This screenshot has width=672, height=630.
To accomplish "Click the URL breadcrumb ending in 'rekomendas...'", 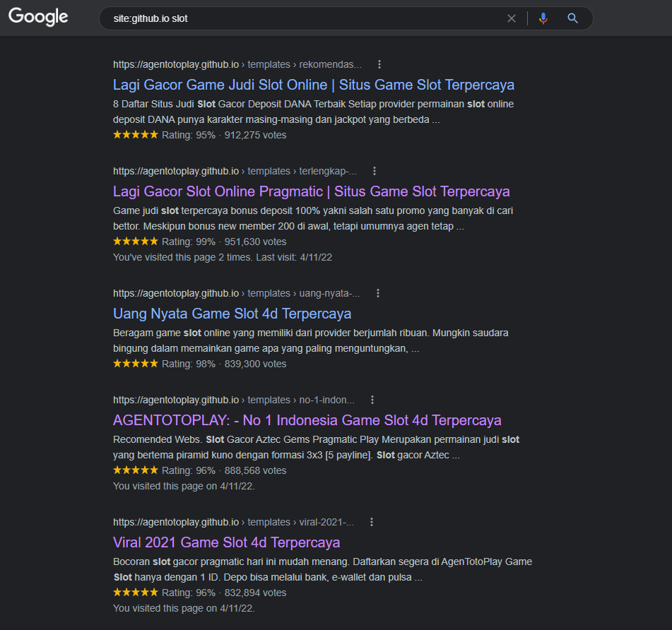I will [x=237, y=64].
